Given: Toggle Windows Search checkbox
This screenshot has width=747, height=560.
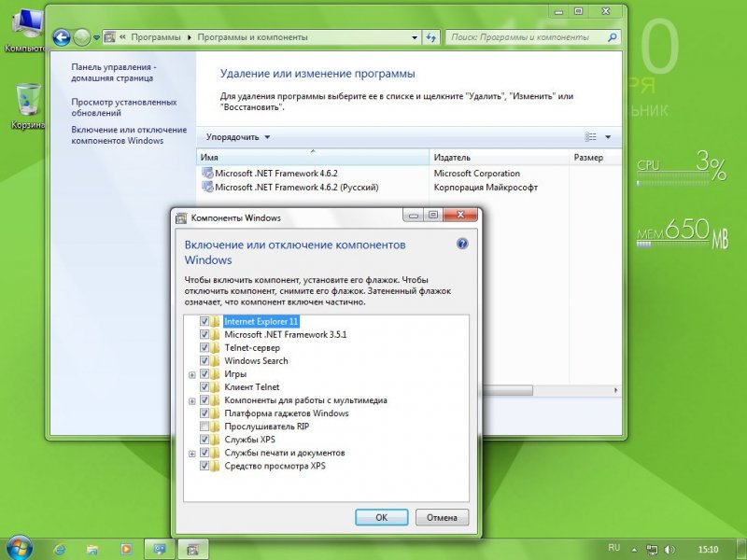Looking at the screenshot, I should (x=204, y=360).
